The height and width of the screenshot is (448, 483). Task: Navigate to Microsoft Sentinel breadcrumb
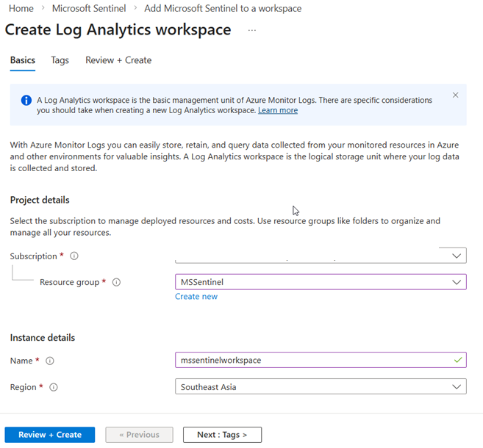89,9
